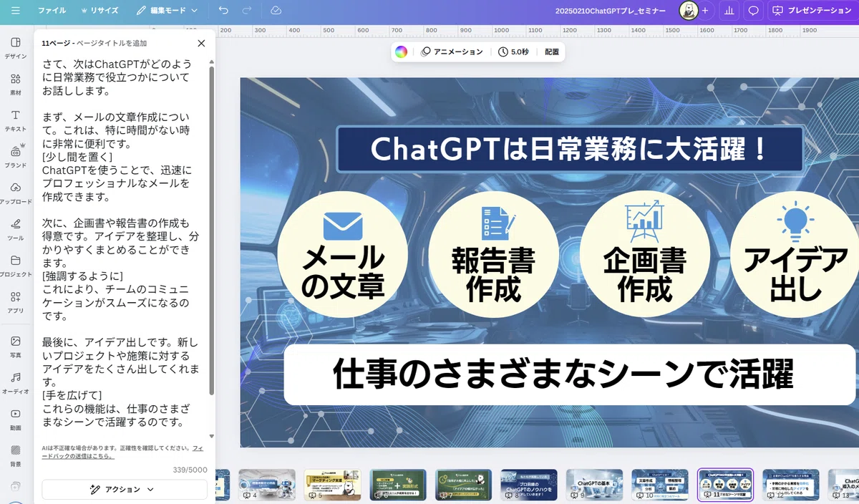Image resolution: width=859 pixels, height=504 pixels.
Task: Select page 8 thumbnail
Action: [x=528, y=485]
